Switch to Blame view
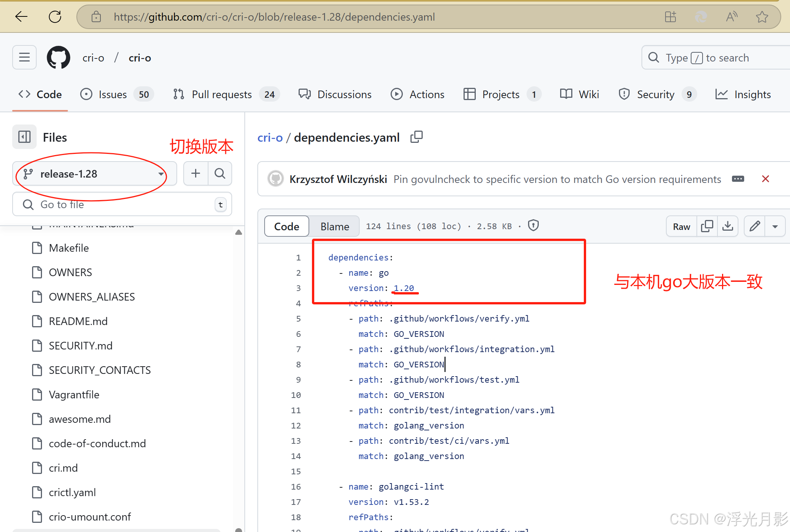Image resolution: width=790 pixels, height=532 pixels. (x=334, y=226)
